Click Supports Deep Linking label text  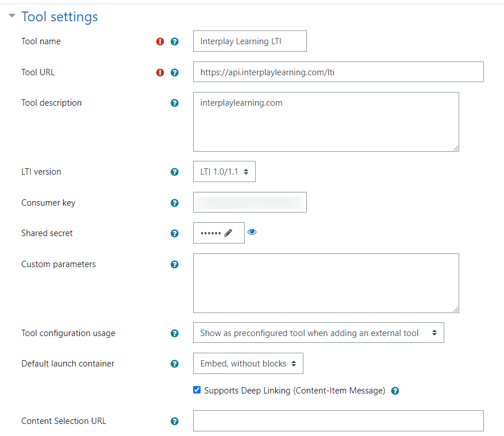(x=295, y=391)
